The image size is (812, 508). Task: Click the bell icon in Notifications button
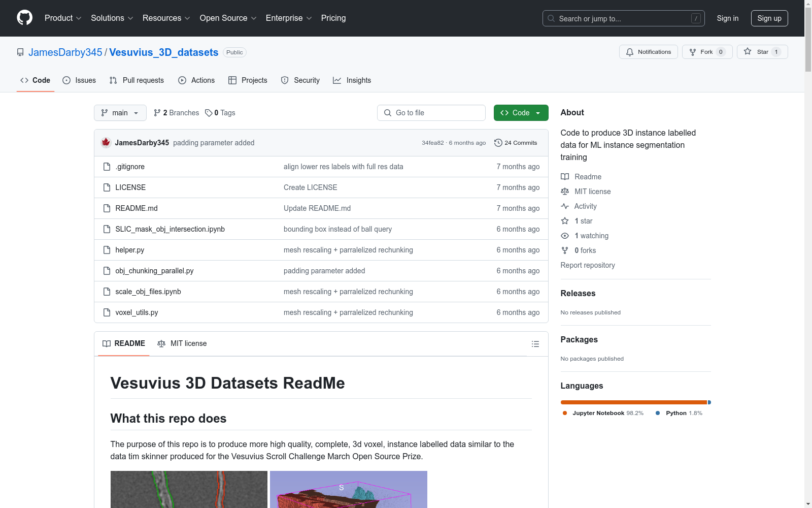(x=630, y=52)
